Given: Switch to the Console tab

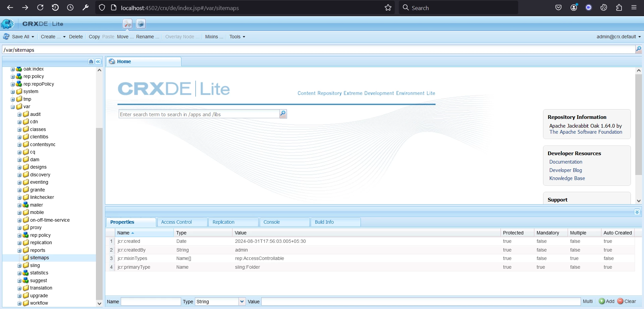Looking at the screenshot, I should [284, 222].
